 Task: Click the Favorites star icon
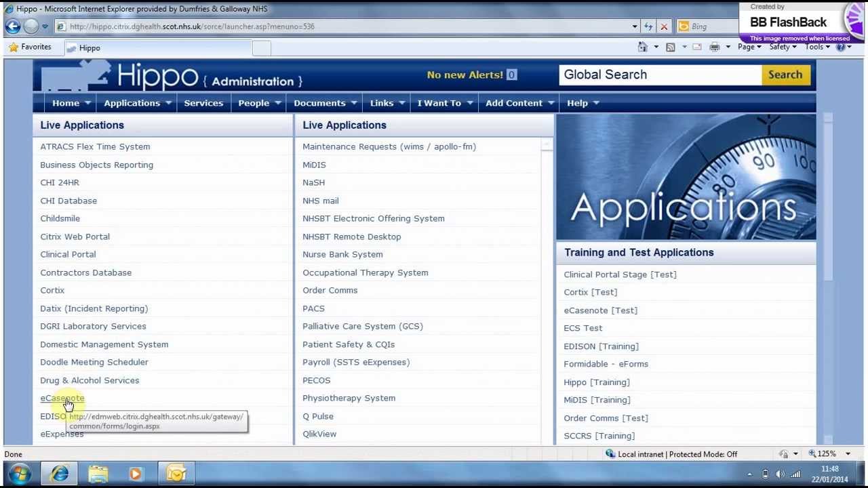click(13, 47)
